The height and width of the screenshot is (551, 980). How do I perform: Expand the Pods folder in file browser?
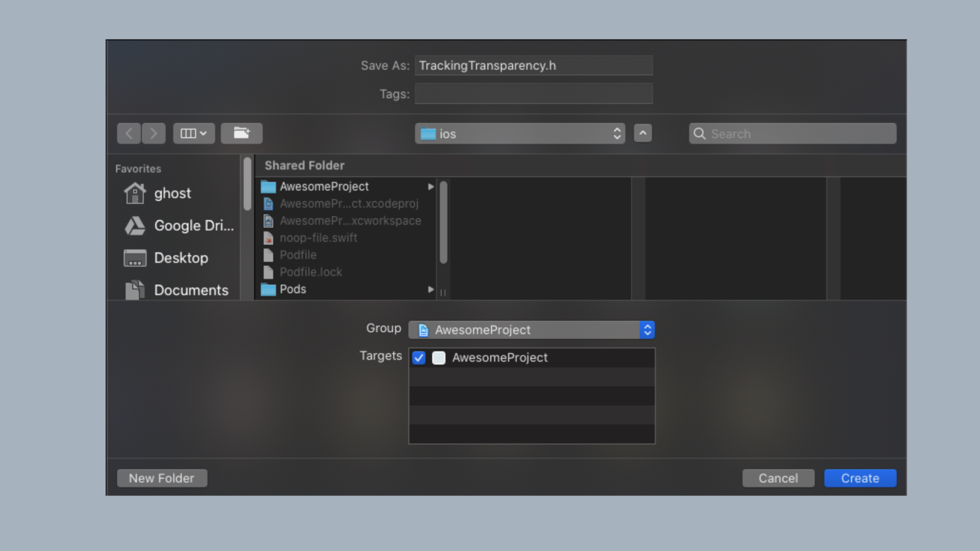click(430, 289)
